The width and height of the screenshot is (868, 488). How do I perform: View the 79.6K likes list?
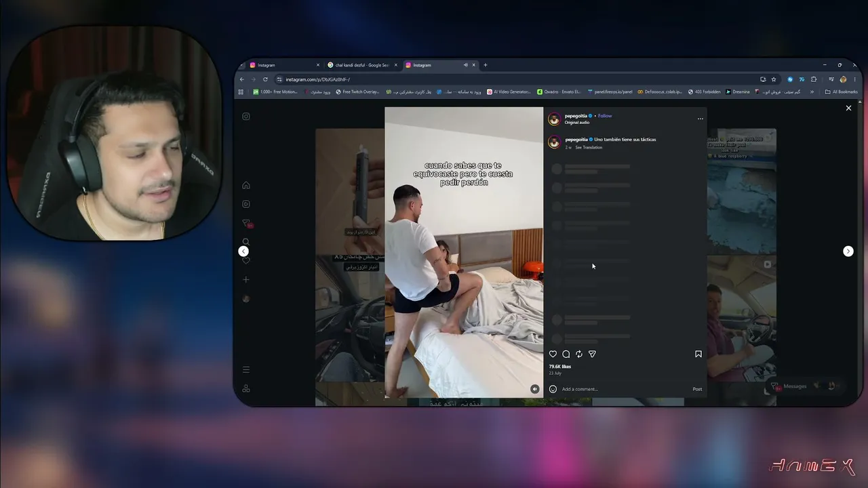pyautogui.click(x=560, y=367)
